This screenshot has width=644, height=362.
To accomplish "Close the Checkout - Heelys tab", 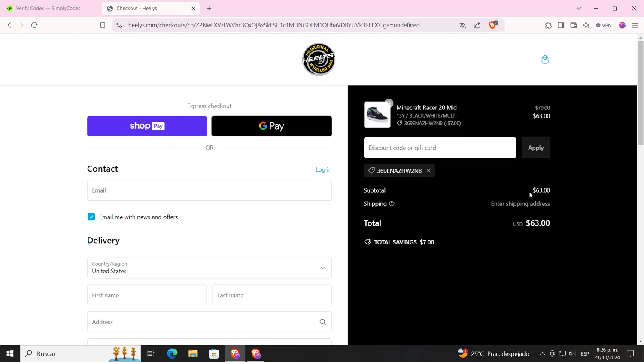I will coord(193,8).
